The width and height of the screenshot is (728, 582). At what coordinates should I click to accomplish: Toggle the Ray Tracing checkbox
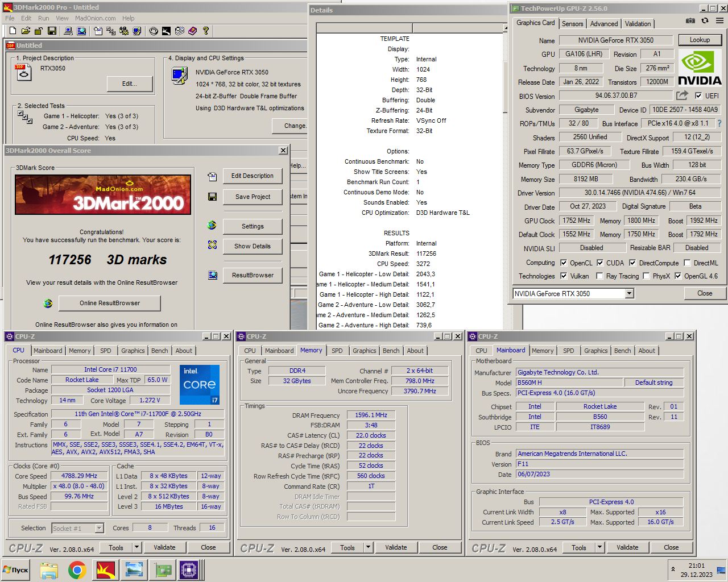click(599, 276)
